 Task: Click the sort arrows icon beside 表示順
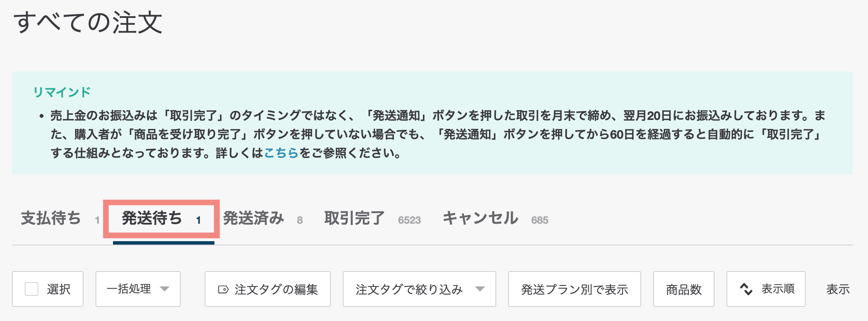pyautogui.click(x=746, y=289)
